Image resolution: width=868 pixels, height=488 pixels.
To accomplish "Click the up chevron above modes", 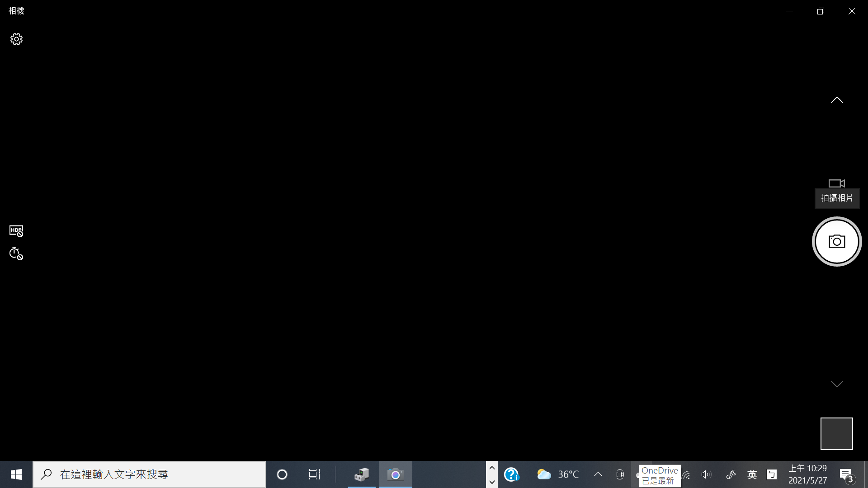I will click(x=837, y=100).
